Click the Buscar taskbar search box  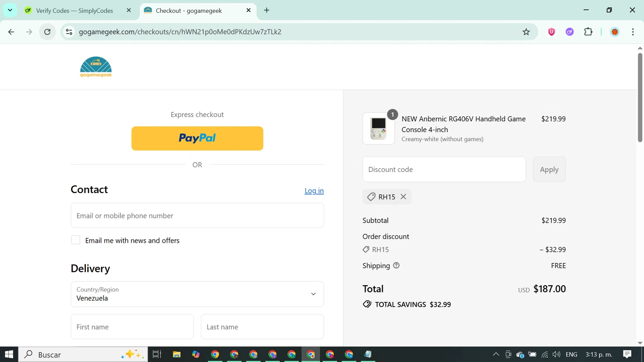(x=83, y=354)
